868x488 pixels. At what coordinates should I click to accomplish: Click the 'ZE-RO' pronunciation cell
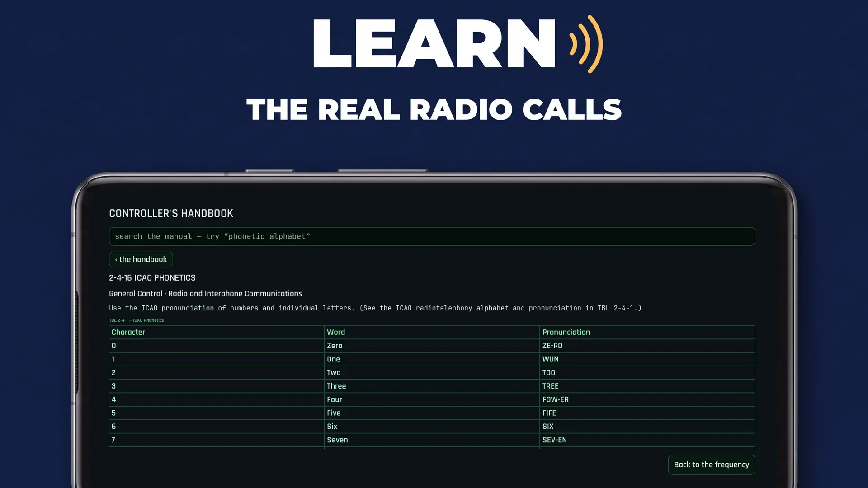(647, 346)
